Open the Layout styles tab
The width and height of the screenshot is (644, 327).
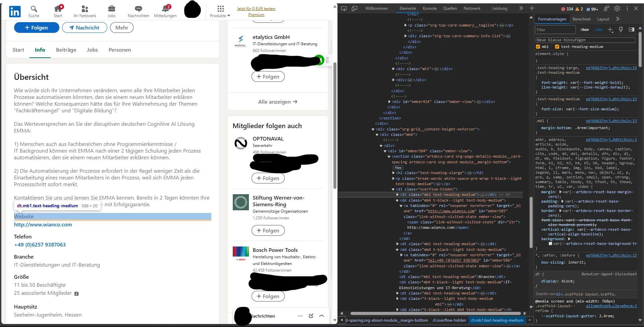tap(603, 19)
